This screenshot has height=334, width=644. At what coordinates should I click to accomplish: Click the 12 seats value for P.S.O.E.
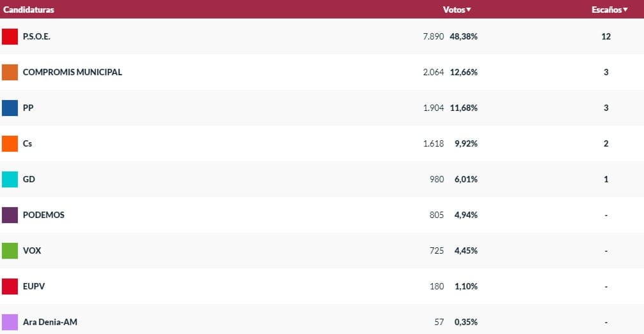(606, 36)
